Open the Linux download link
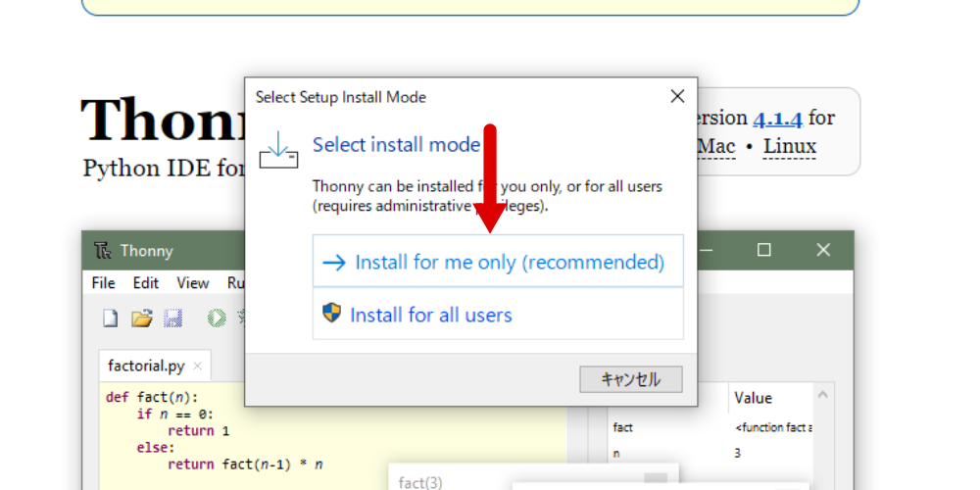The height and width of the screenshot is (490, 980). (x=789, y=146)
